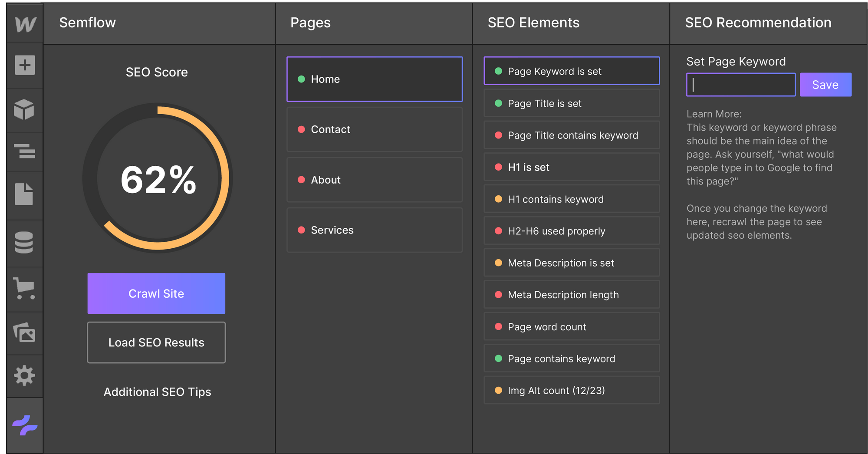The height and width of the screenshot is (454, 868).
Task: Open the Assets panel image icon
Action: click(24, 333)
